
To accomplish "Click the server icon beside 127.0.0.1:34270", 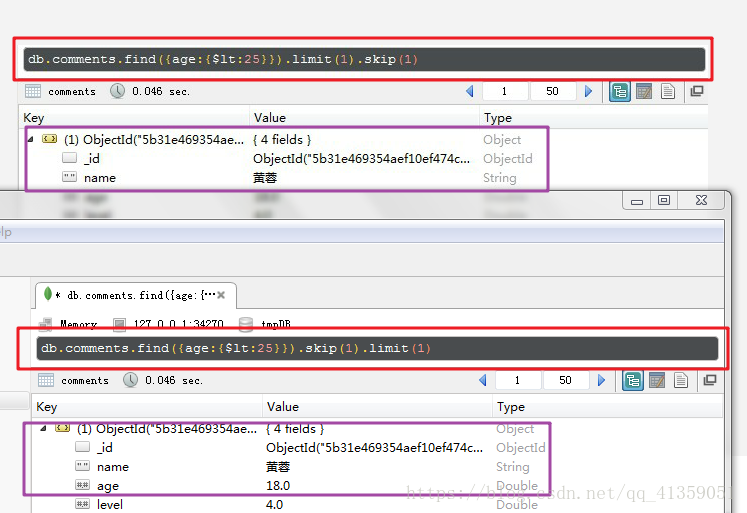I will click(119, 324).
